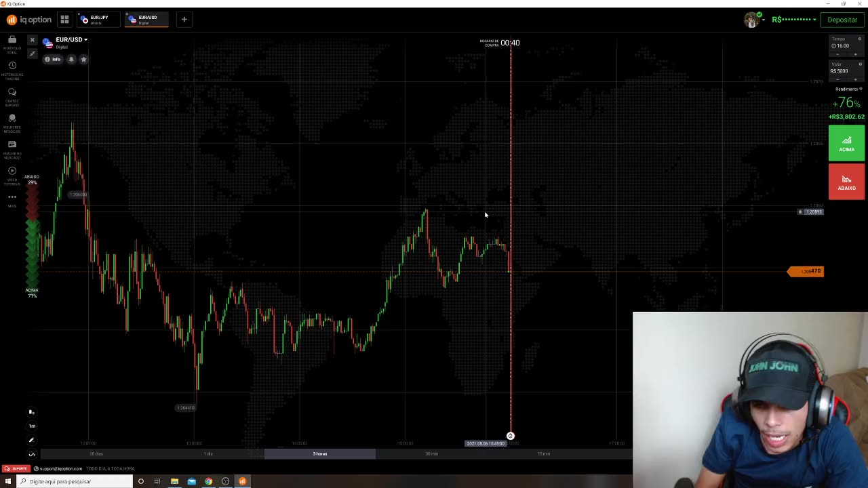Open Google Chrome from taskbar

[x=208, y=481]
